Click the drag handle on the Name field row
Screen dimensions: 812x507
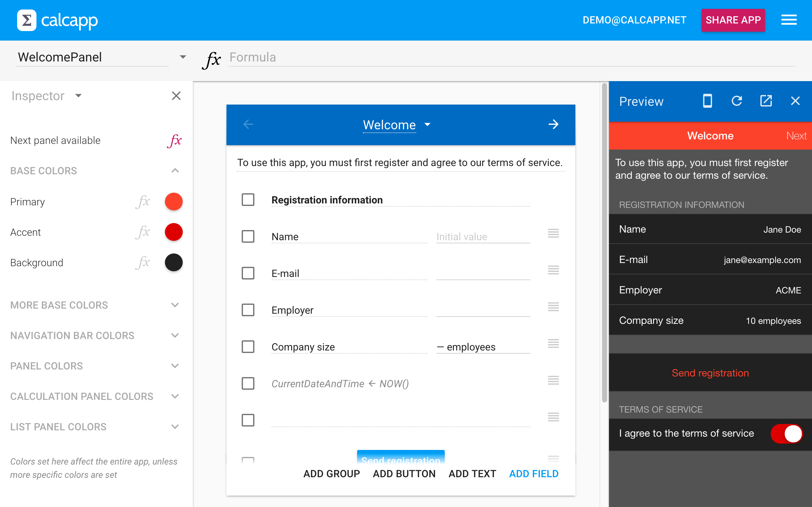tap(553, 234)
